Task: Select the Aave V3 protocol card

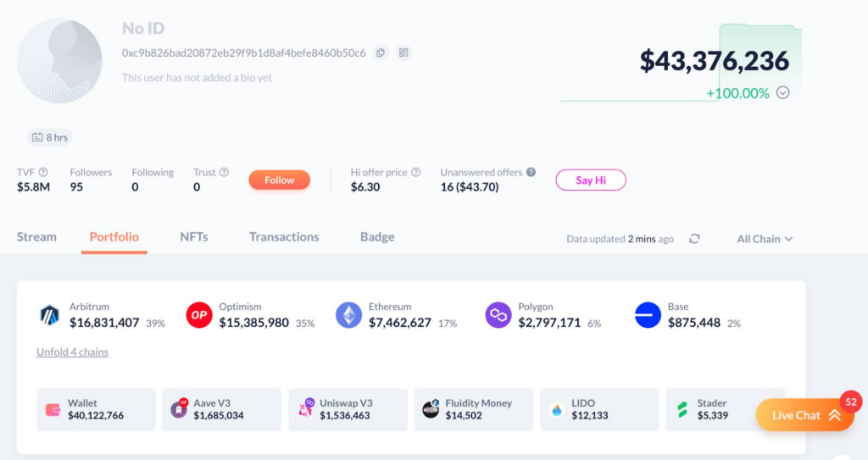Action: [221, 410]
